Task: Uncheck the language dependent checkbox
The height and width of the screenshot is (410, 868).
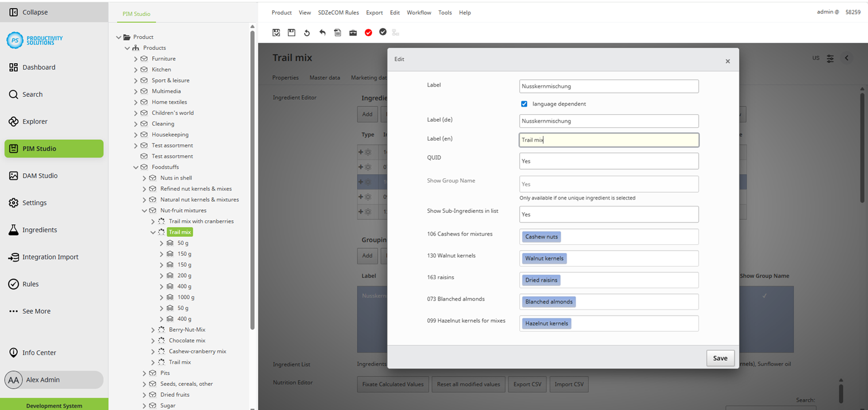Action: [524, 104]
